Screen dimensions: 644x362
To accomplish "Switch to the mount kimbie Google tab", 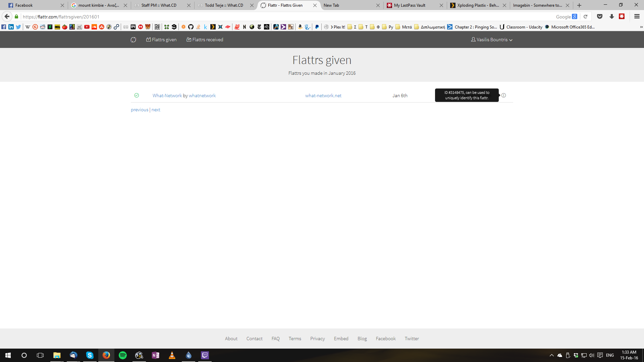I will 99,5.
